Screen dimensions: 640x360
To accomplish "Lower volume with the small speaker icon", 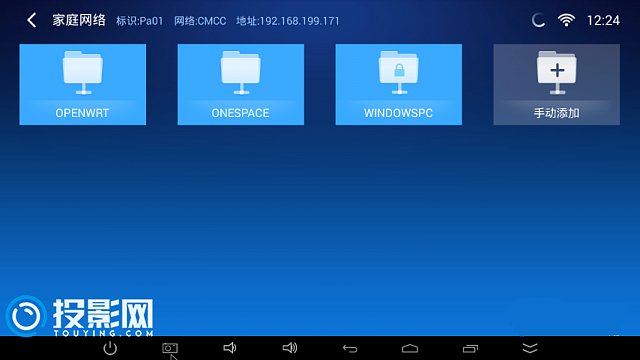I will tap(230, 348).
